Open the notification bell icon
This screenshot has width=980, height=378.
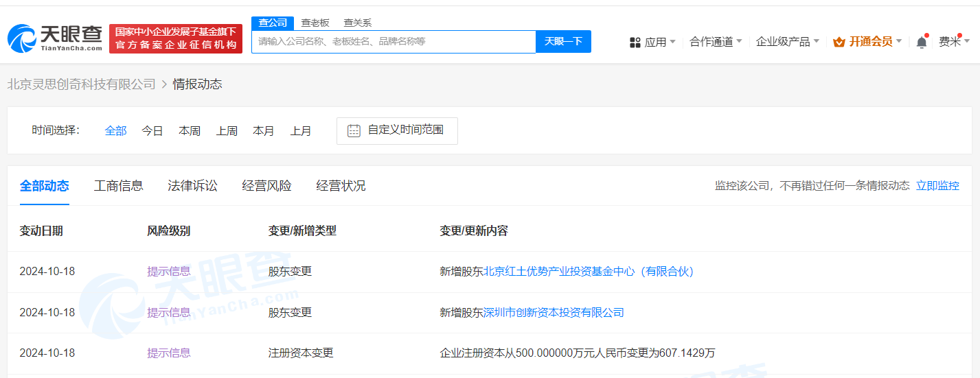pos(922,42)
